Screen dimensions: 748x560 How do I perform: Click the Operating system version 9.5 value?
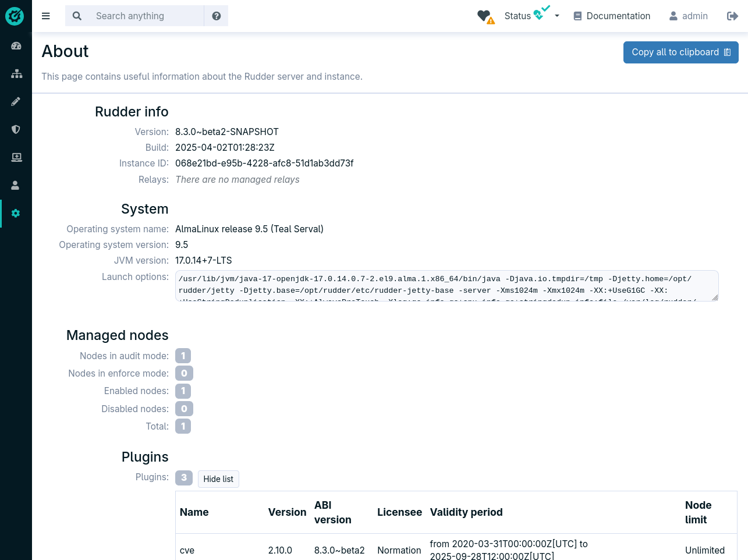182,245
